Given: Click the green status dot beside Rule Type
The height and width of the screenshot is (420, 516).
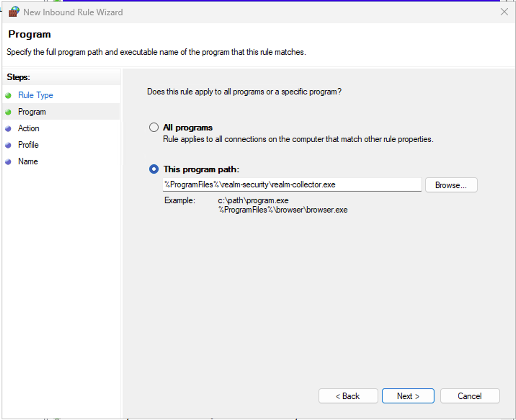Looking at the screenshot, I should tap(8, 95).
